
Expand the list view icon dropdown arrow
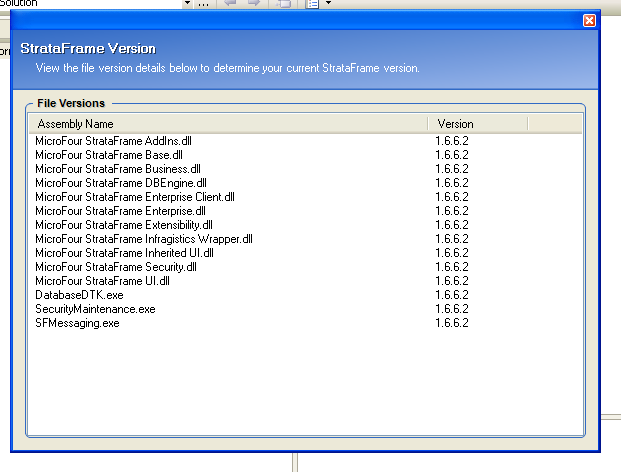(327, 4)
